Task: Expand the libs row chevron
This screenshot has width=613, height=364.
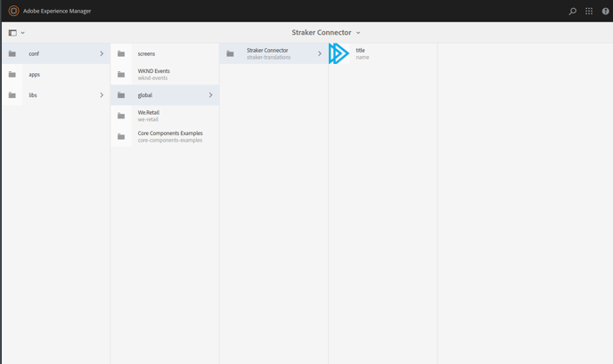Action: (x=102, y=95)
